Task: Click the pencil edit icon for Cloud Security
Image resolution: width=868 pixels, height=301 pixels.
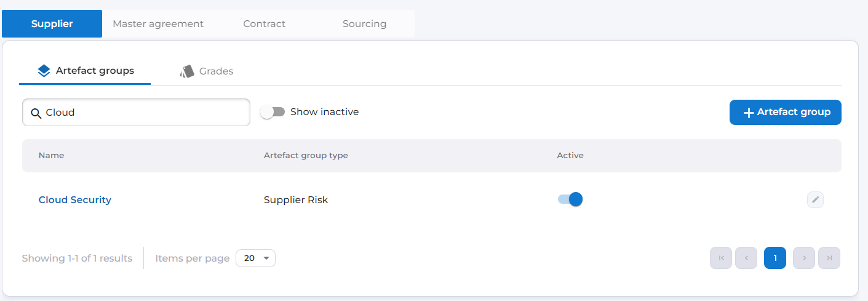Action: point(815,199)
